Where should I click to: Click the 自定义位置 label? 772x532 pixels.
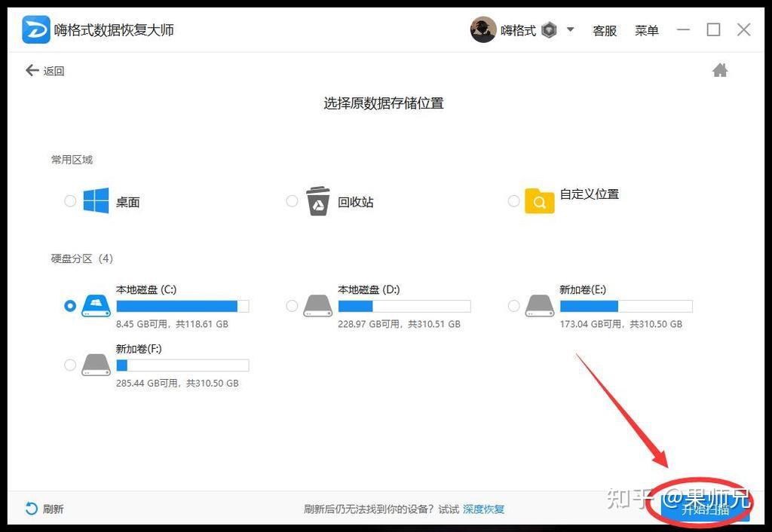pyautogui.click(x=590, y=194)
